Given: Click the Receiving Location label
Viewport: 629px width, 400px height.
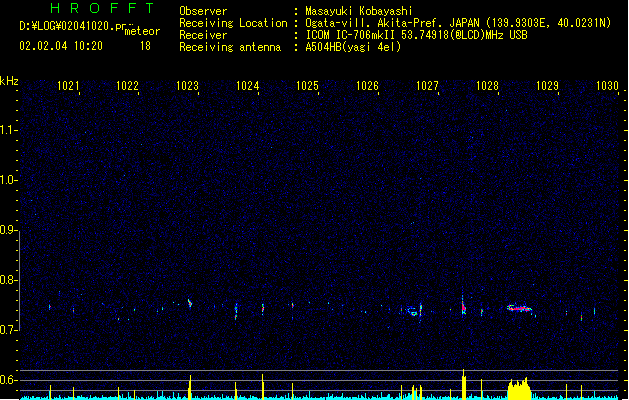Looking at the screenshot, I should pos(233,23).
